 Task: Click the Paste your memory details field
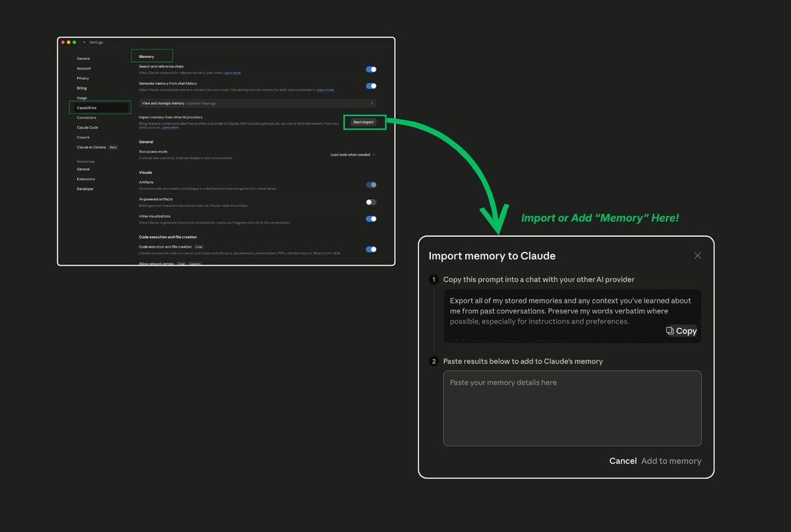[572, 409]
